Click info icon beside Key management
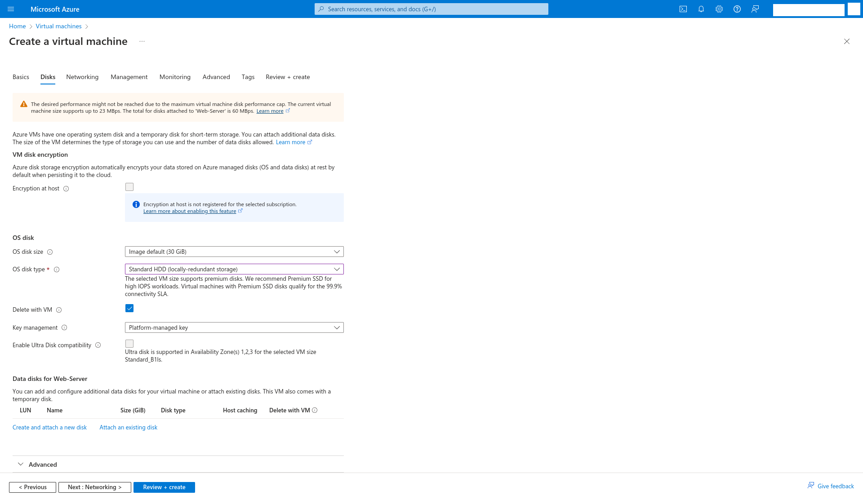The image size is (863, 504). (64, 328)
